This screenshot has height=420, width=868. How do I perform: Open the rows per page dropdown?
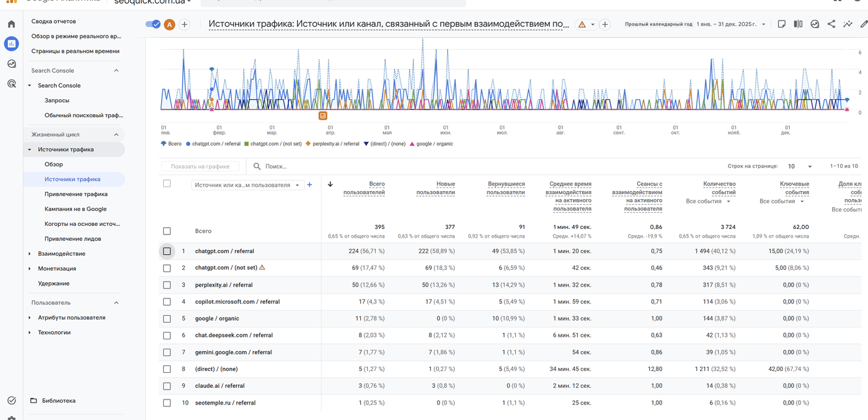coord(800,166)
